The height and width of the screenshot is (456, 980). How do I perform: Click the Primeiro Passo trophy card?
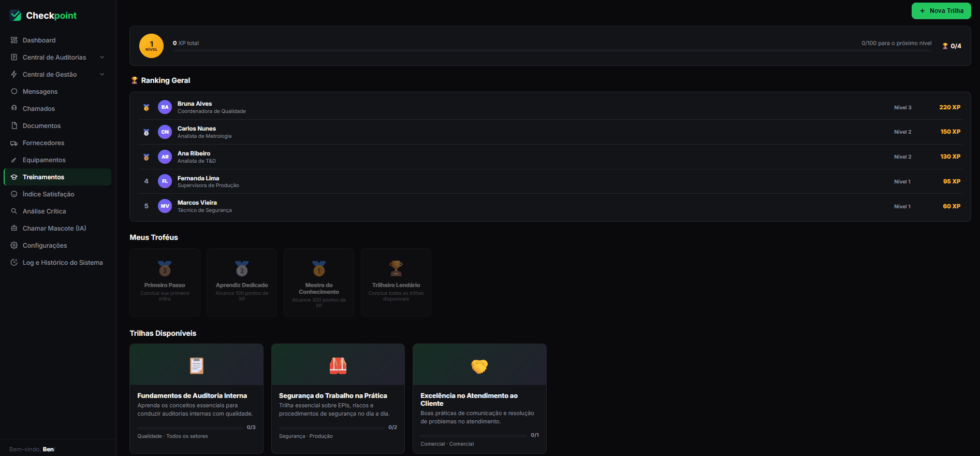[165, 282]
